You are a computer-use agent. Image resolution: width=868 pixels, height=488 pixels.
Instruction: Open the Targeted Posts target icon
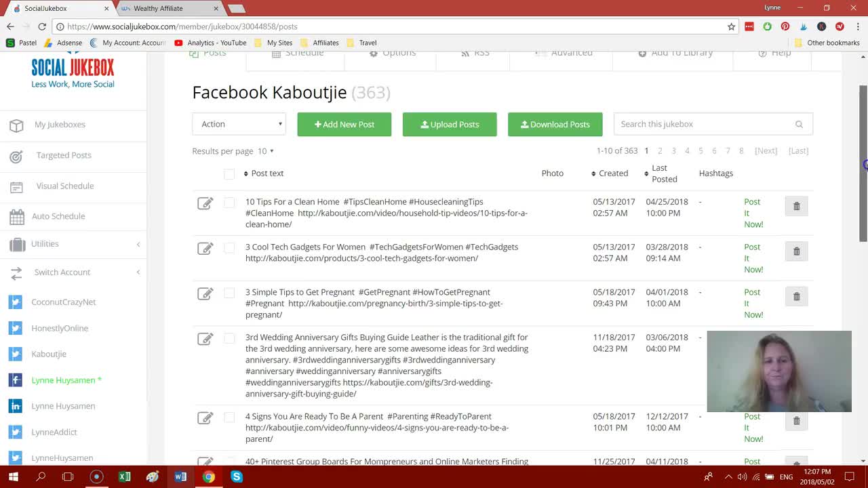[x=16, y=156]
